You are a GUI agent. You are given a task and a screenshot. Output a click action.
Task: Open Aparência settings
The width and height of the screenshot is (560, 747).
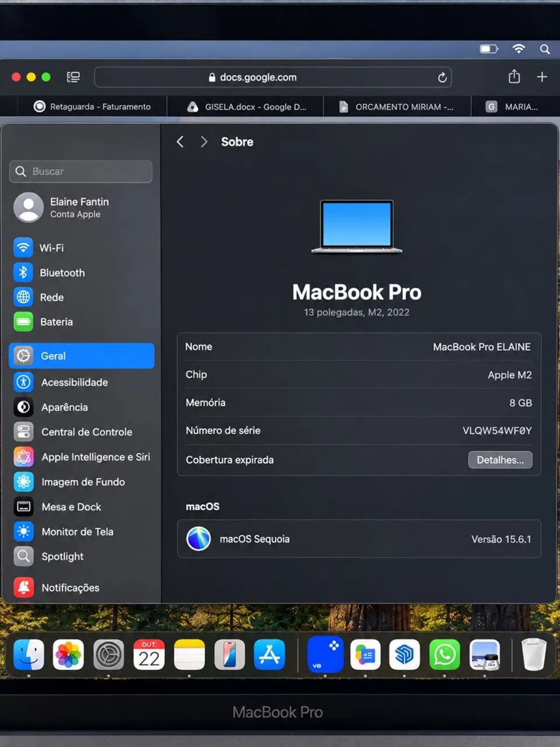tap(51, 407)
